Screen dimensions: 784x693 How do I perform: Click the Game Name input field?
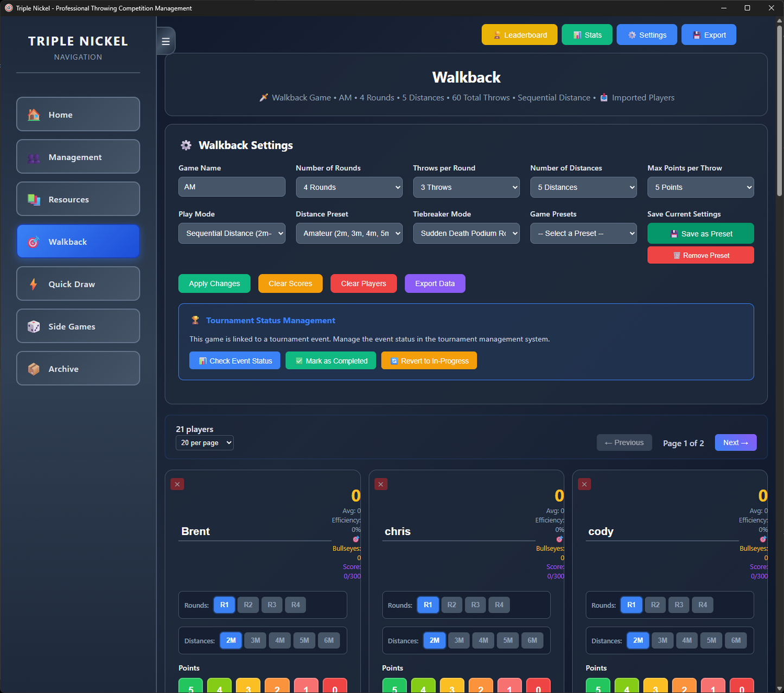[x=232, y=187]
